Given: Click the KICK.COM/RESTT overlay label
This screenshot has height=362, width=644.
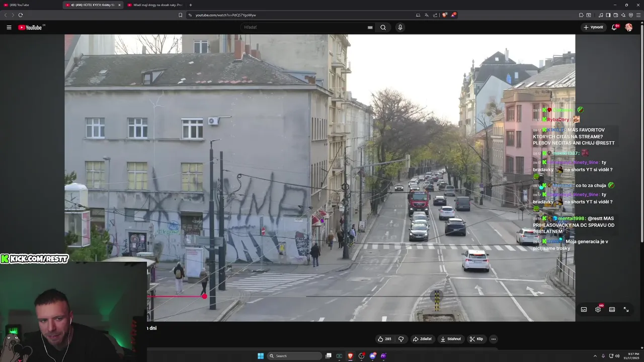Looking at the screenshot, I should point(34,258).
